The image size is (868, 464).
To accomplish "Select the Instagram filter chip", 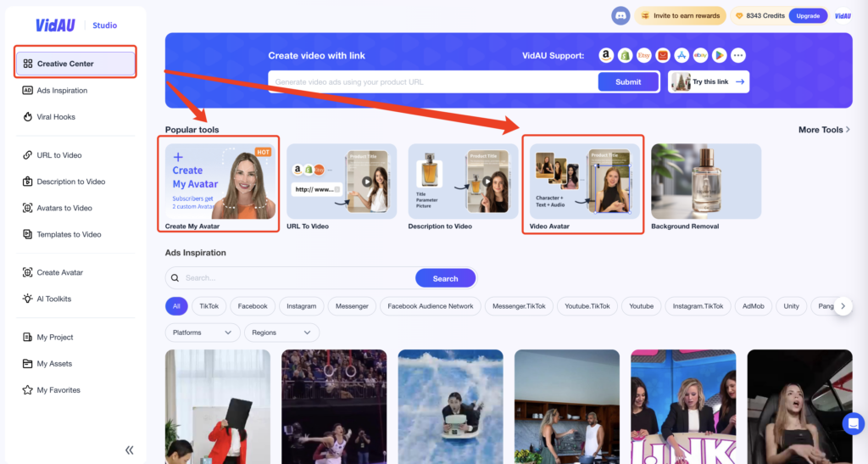I will [301, 306].
